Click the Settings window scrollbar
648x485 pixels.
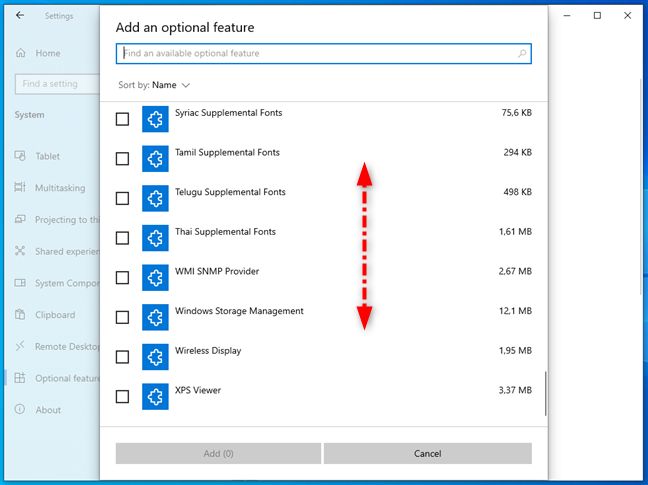coord(641,186)
